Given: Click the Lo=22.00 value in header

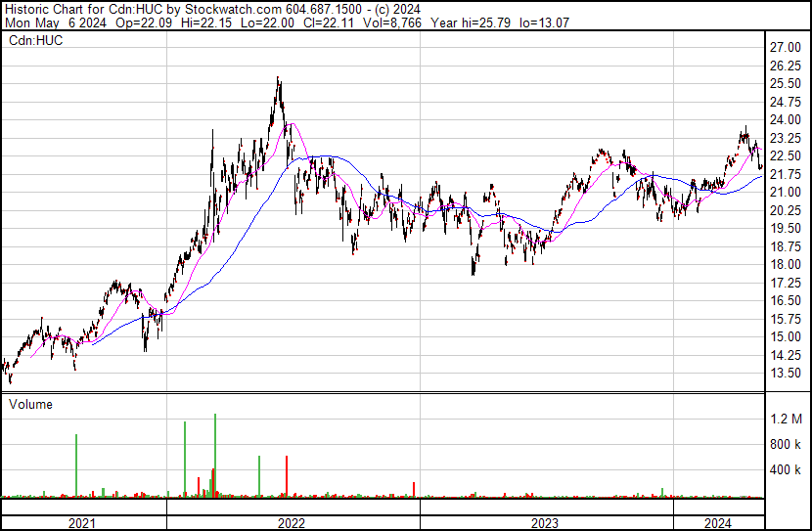Looking at the screenshot, I should tap(267, 22).
